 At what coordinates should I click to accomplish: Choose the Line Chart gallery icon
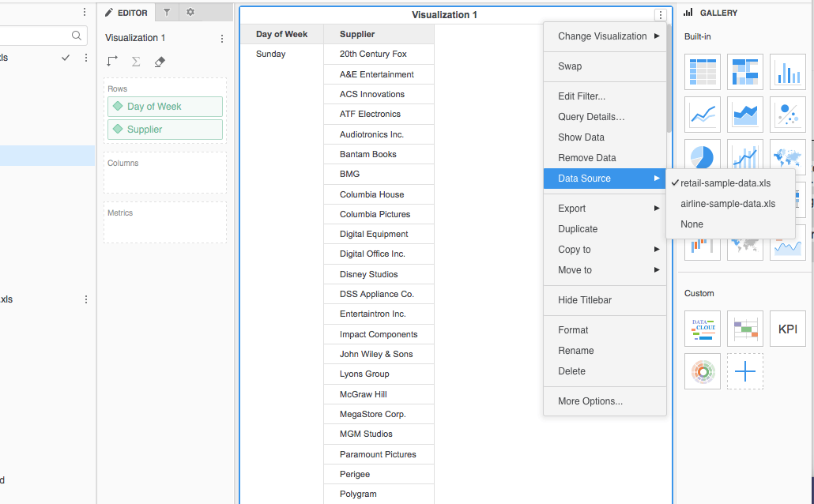click(x=703, y=115)
